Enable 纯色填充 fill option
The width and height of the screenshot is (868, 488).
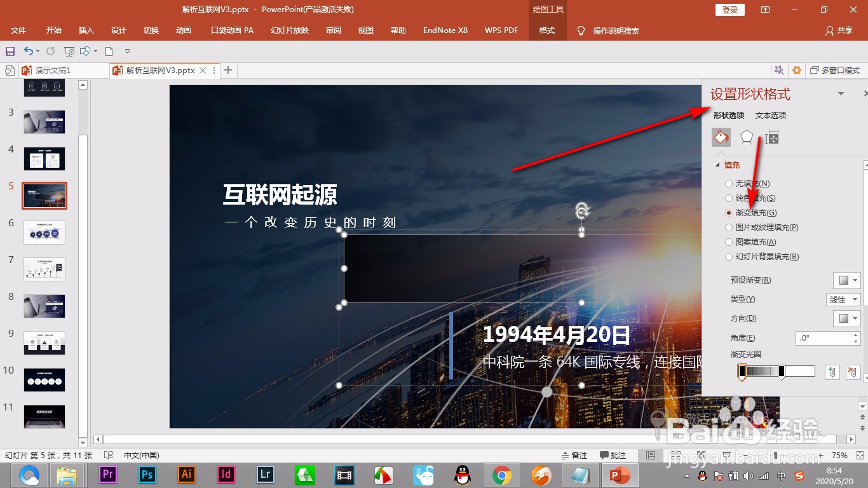click(728, 198)
